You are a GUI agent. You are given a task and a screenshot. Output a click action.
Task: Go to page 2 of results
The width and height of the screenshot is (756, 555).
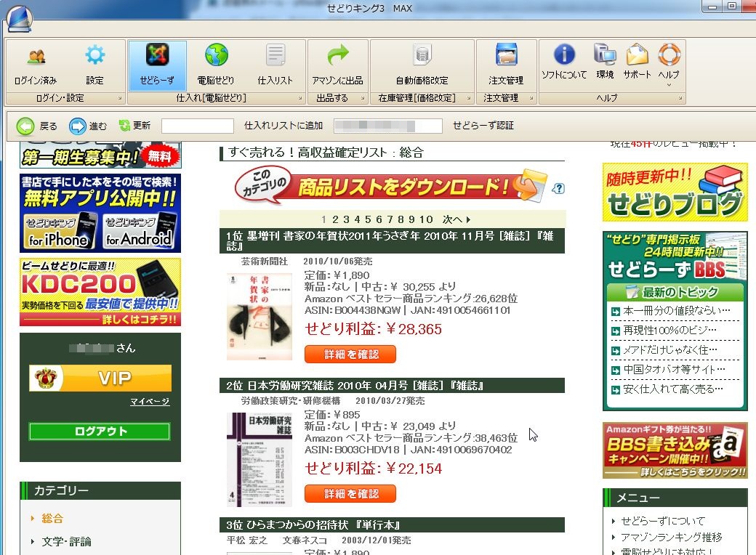click(334, 219)
